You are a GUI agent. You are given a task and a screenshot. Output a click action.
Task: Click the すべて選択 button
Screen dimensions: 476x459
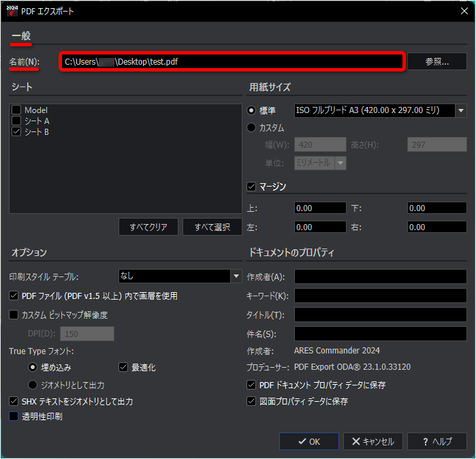coord(212,227)
